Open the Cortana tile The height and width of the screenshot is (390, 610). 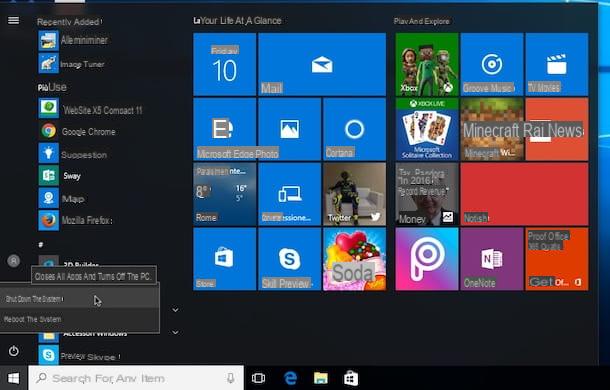(354, 129)
